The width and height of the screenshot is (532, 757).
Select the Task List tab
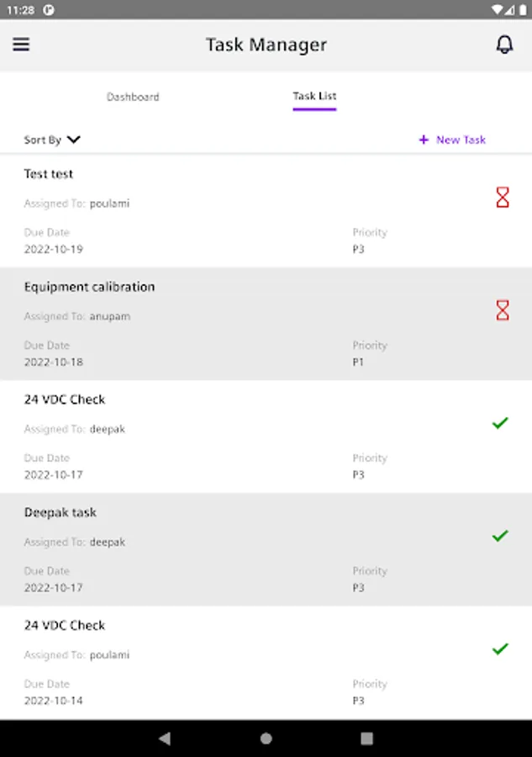(x=314, y=96)
